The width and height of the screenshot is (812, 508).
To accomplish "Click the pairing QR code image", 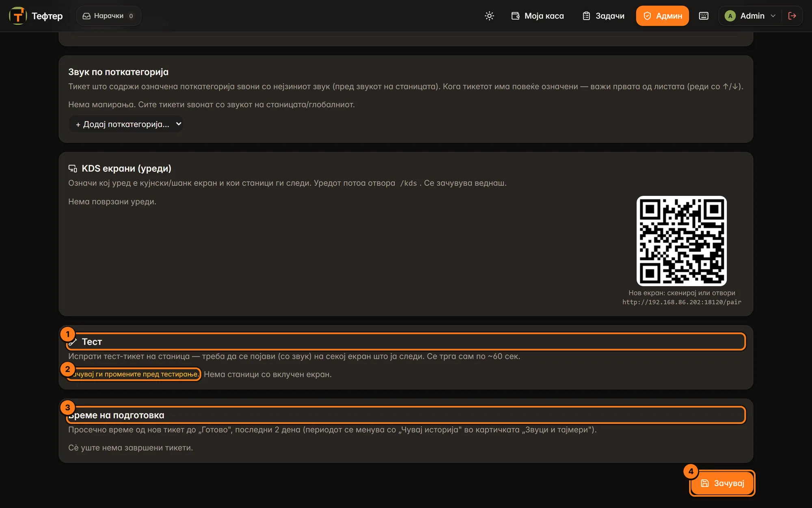I will pos(682,241).
